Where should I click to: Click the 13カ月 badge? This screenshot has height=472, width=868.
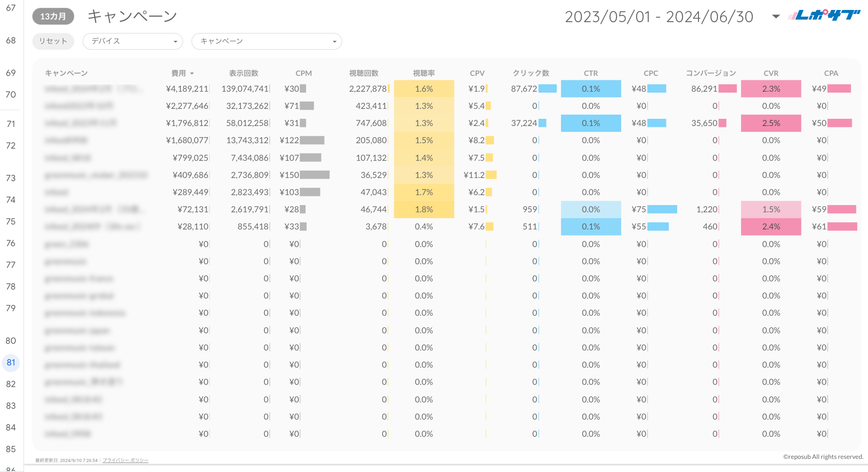(x=53, y=16)
